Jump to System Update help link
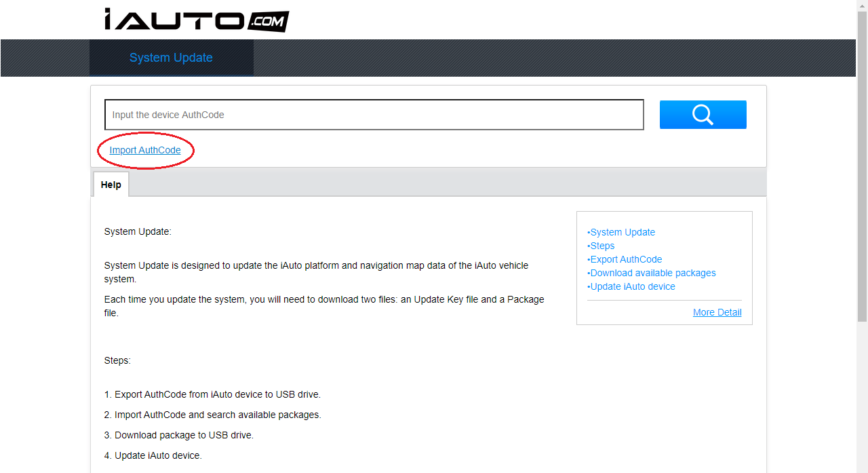 click(621, 232)
